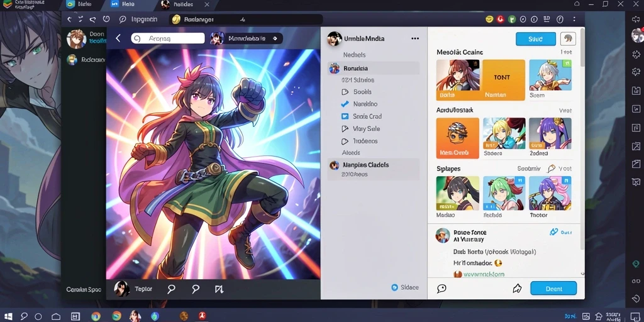Image resolution: width=644 pixels, height=322 pixels.
Task: Select the Trodenos list entry
Action: (x=359, y=141)
